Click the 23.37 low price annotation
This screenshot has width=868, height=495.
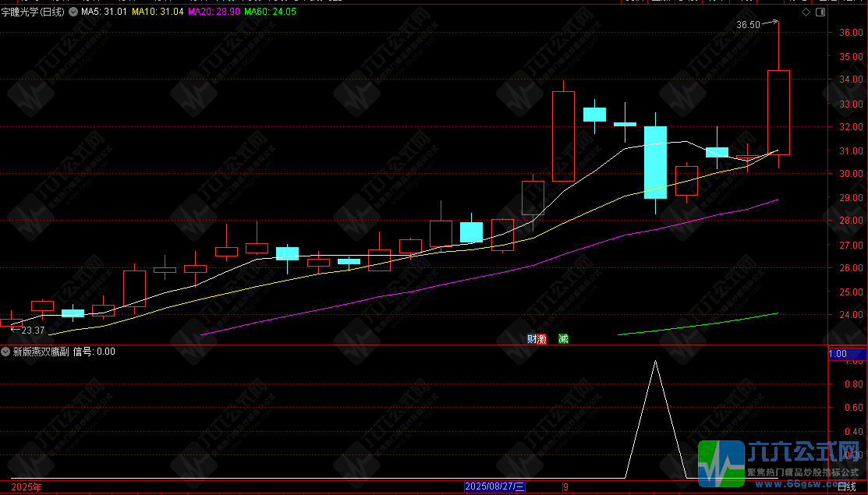tap(33, 331)
